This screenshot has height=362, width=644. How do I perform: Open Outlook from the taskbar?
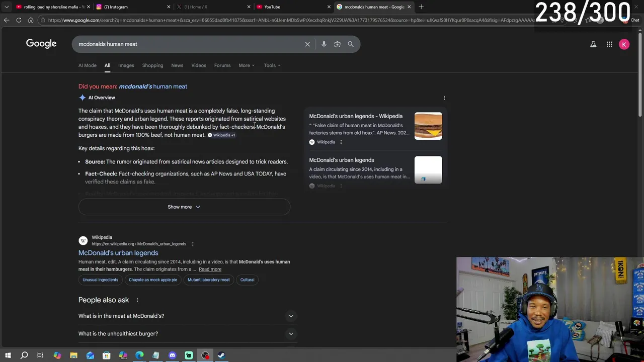(90, 355)
